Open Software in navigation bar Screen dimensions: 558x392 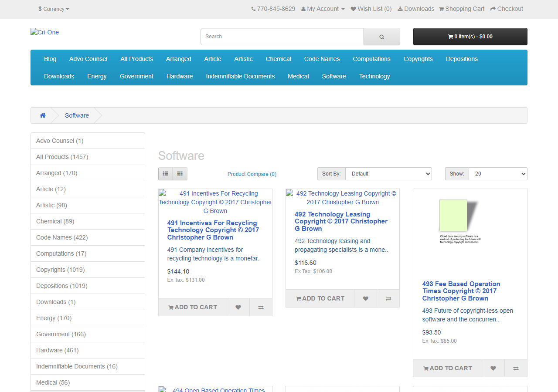click(334, 76)
